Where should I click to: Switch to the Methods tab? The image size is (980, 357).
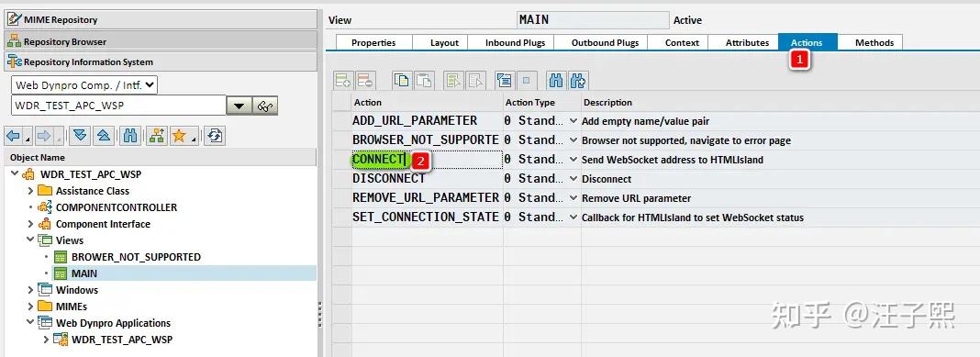[874, 42]
